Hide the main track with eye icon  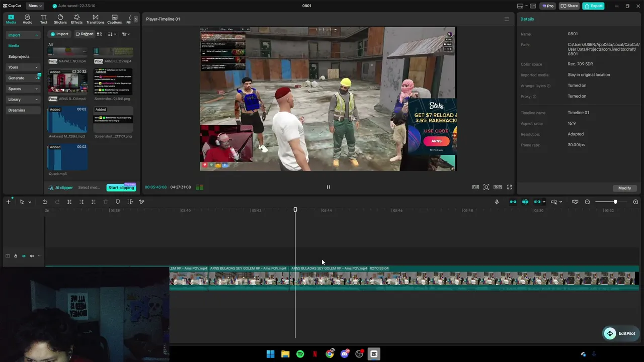pyautogui.click(x=24, y=256)
